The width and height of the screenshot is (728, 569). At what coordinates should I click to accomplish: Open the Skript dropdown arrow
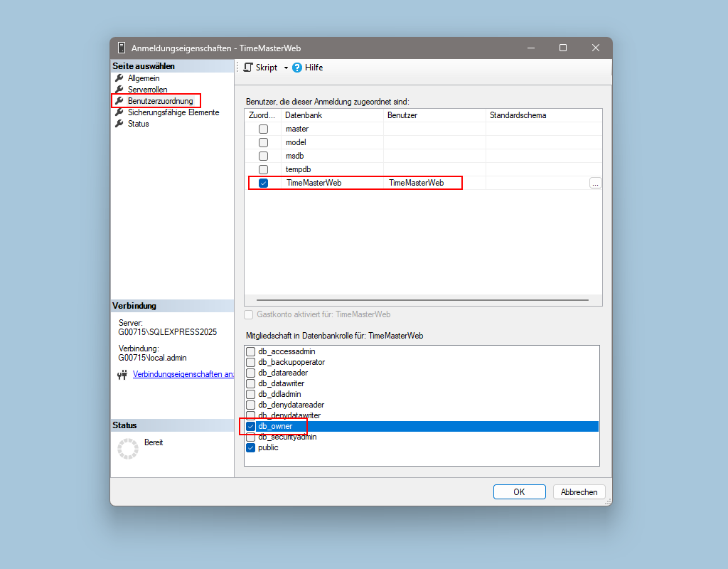286,68
